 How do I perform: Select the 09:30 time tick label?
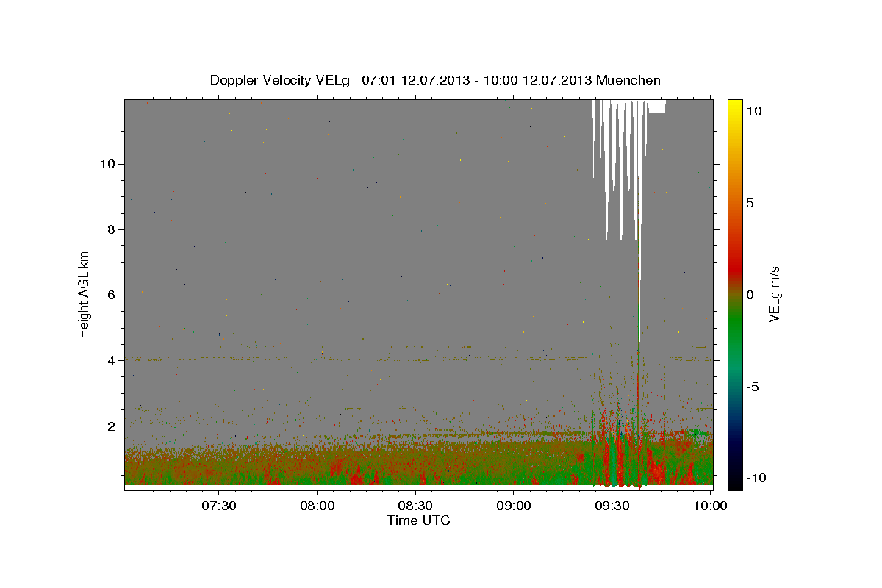[612, 506]
